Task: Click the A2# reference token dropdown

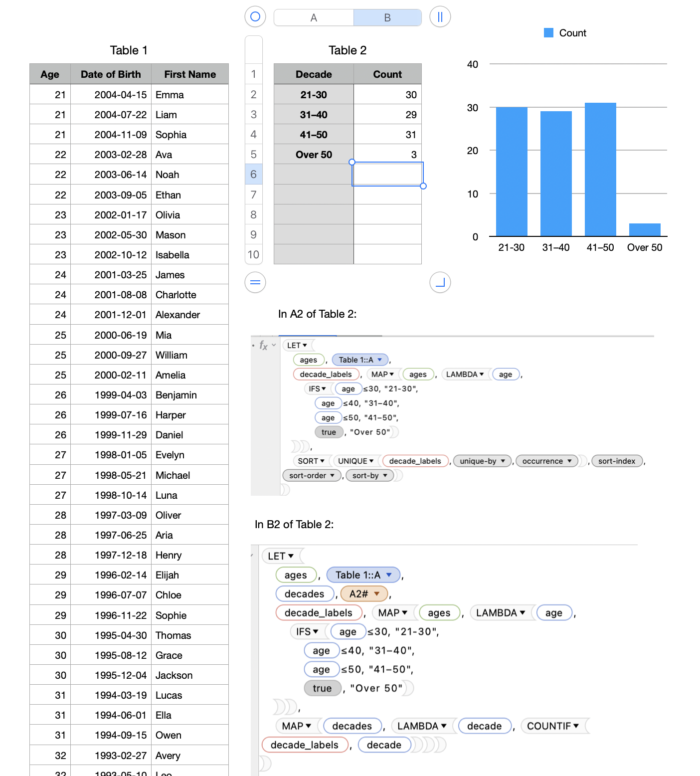Action: (377, 594)
